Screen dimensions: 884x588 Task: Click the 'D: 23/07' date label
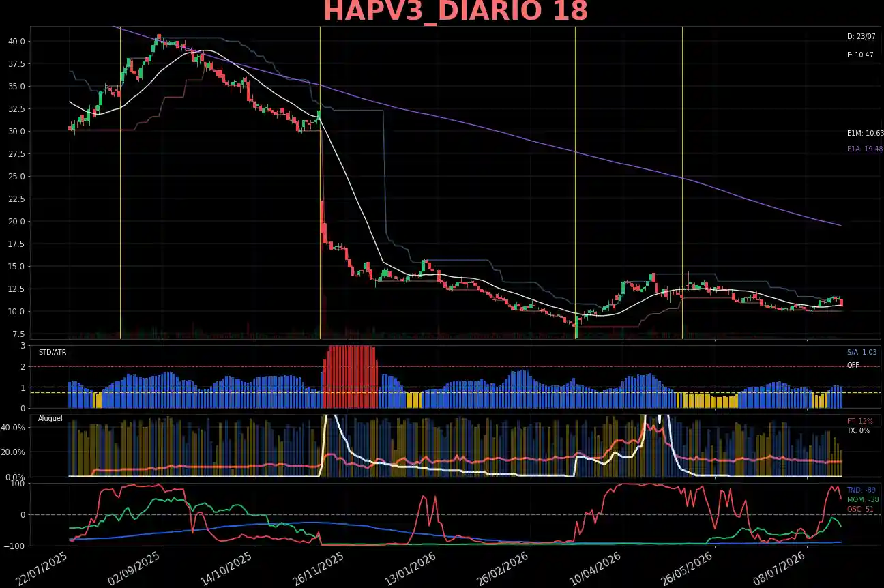[x=861, y=36]
